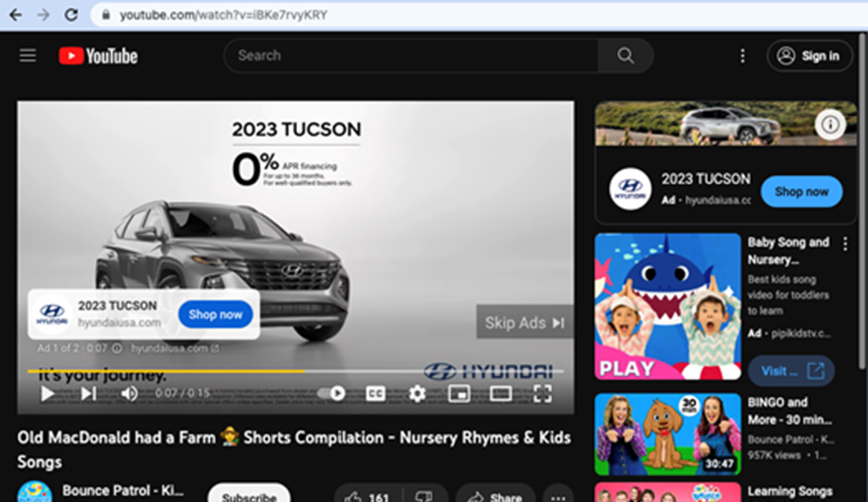Skip to the next video
The image size is (868, 502).
[89, 394]
